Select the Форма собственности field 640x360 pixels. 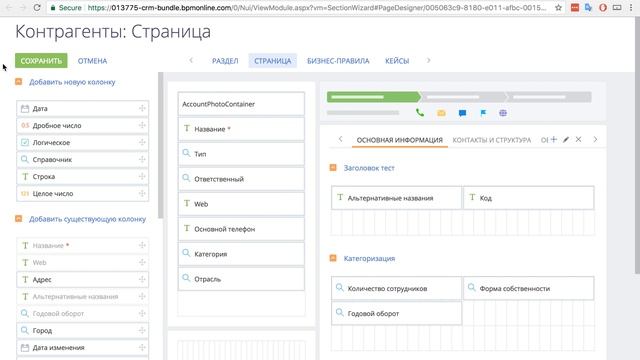coord(529,289)
